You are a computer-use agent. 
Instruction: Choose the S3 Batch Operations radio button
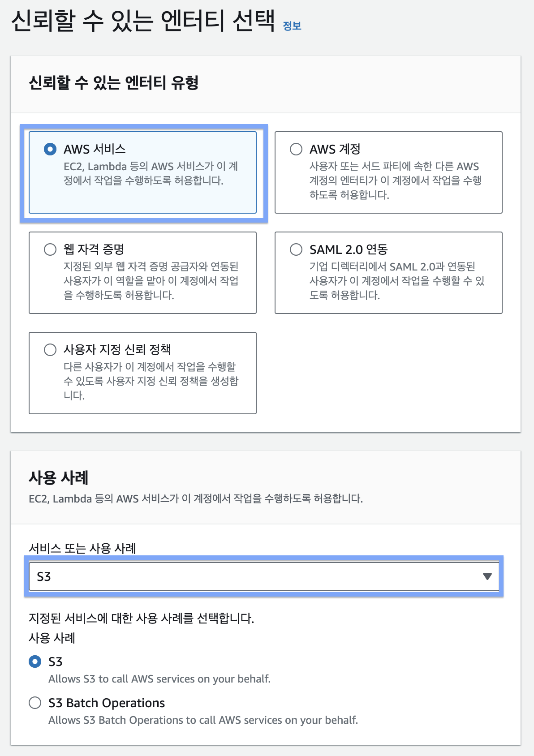click(x=35, y=703)
